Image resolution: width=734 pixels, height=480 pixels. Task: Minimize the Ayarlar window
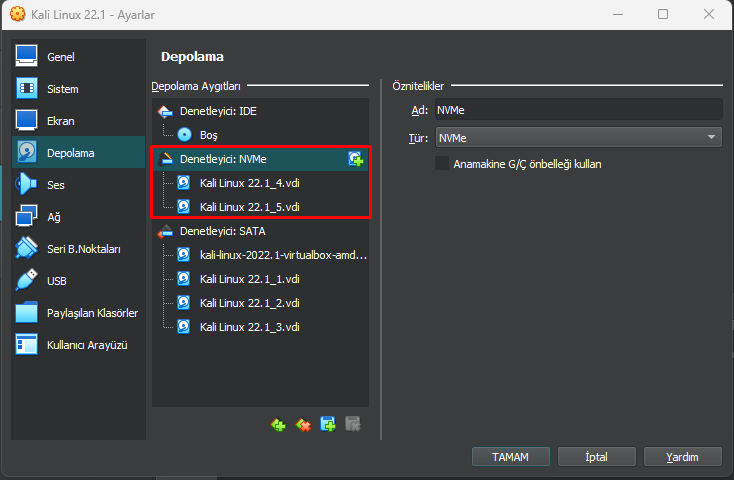tap(618, 15)
